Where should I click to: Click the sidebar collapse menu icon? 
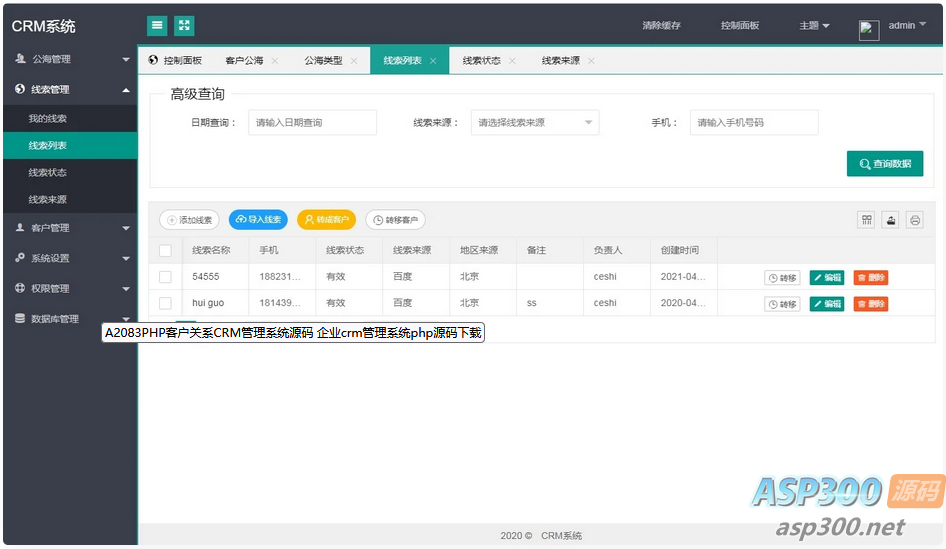click(157, 26)
